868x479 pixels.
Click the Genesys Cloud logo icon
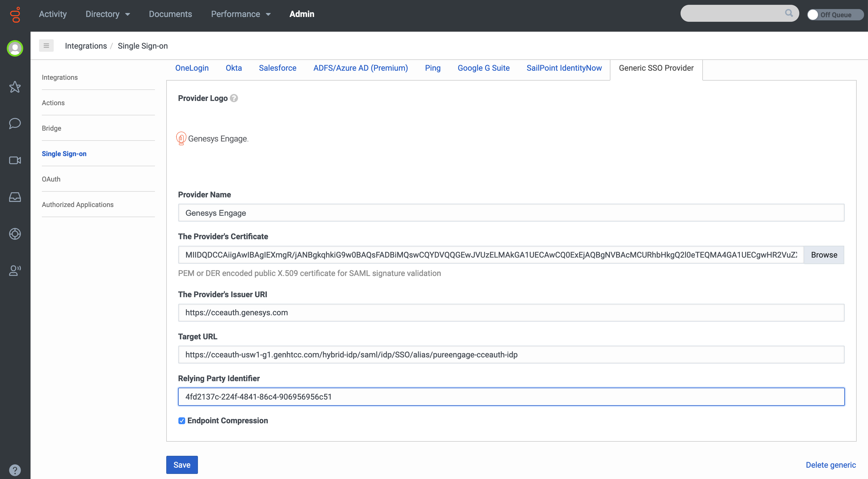tap(16, 14)
